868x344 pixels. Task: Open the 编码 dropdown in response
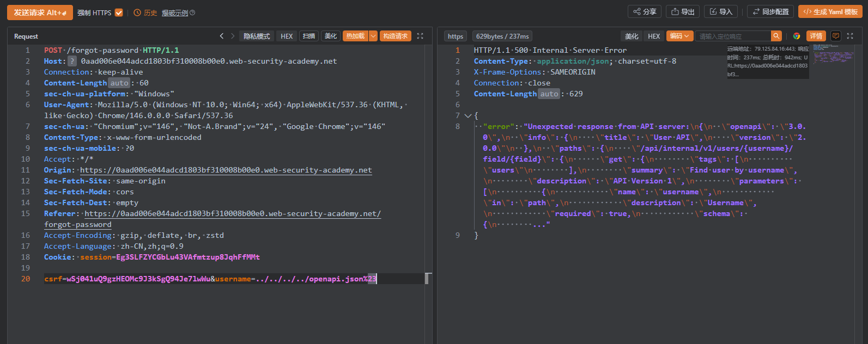click(x=679, y=36)
